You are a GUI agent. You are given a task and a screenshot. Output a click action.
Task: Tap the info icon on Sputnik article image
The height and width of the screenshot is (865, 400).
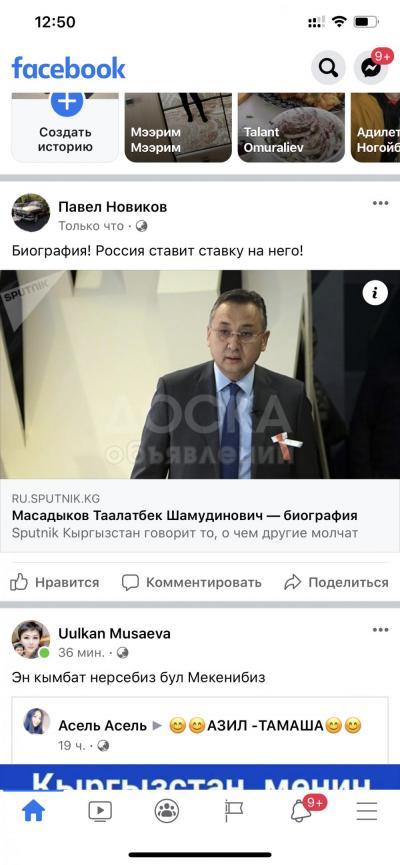[x=375, y=294]
